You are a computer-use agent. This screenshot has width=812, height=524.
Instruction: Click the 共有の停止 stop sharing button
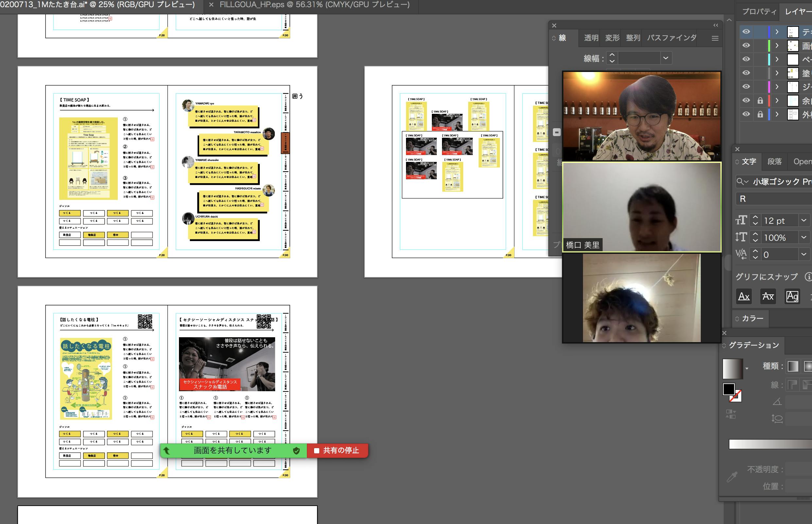coord(337,450)
